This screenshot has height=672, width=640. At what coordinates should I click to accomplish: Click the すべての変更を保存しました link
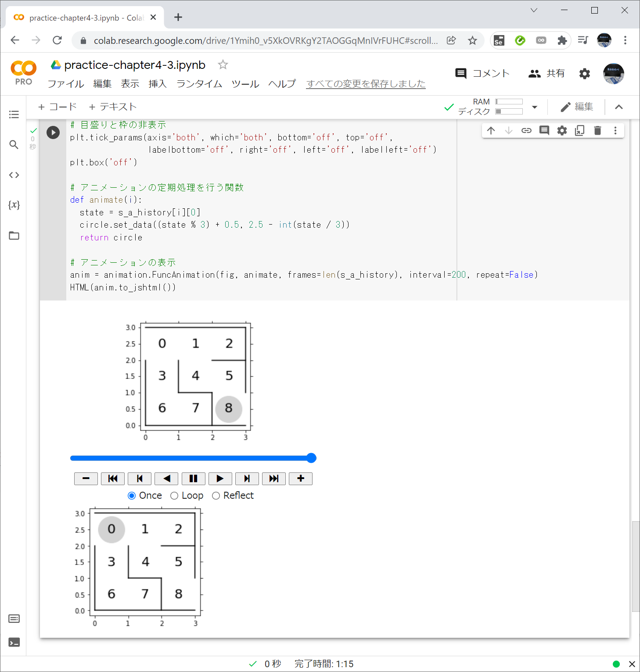pos(366,84)
